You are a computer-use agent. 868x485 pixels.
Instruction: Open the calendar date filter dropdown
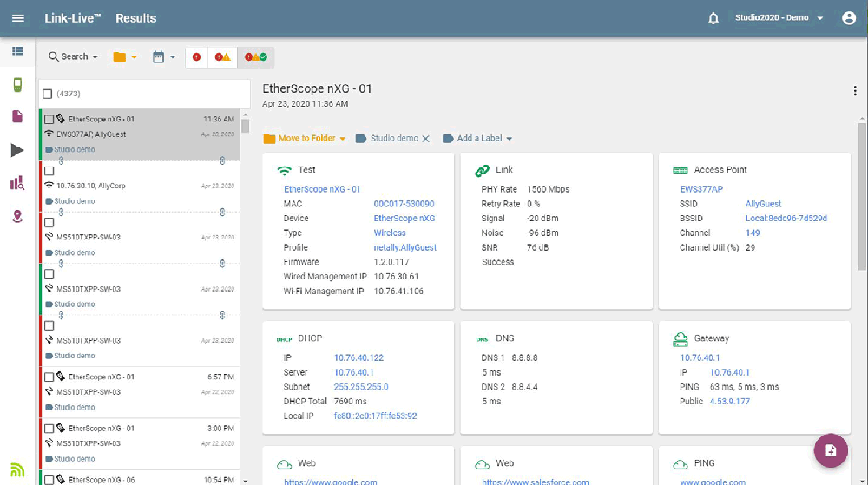[x=164, y=56]
